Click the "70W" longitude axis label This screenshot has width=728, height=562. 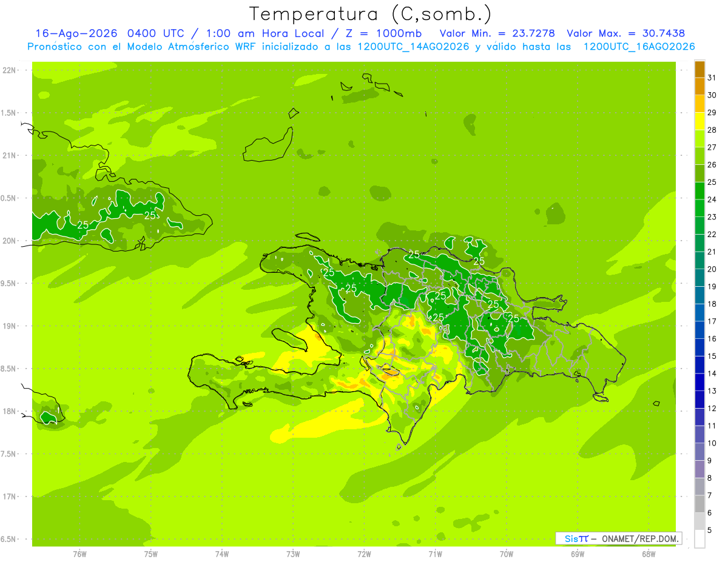coord(507,554)
